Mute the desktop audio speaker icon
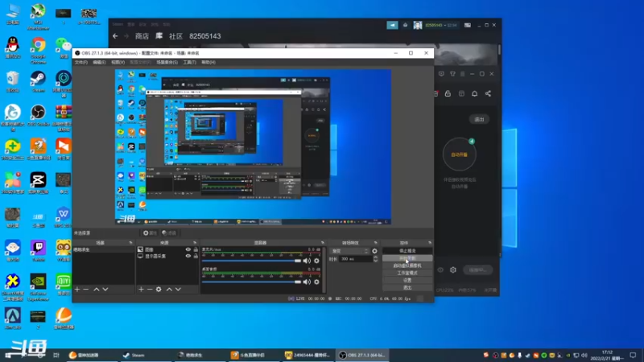The height and width of the screenshot is (362, 644). click(307, 282)
